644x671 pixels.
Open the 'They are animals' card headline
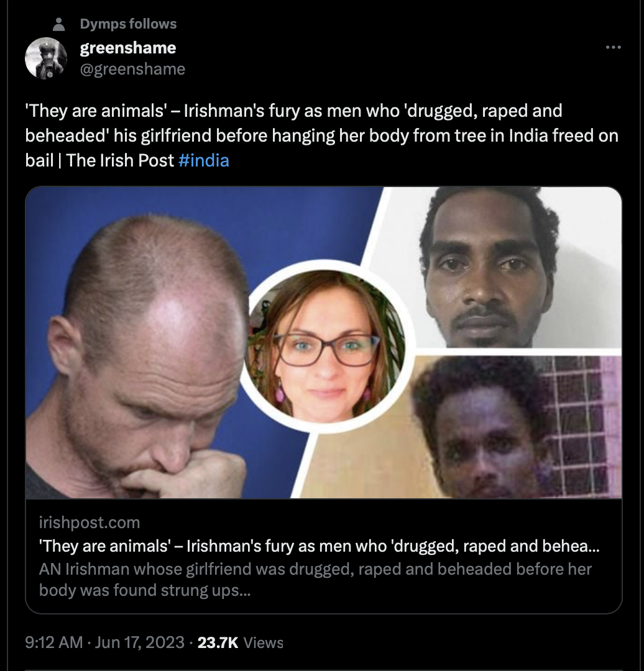pos(319,546)
